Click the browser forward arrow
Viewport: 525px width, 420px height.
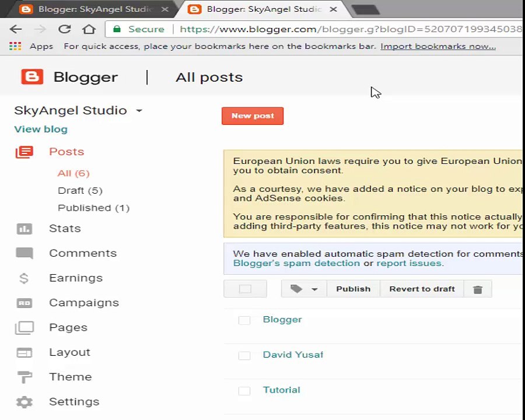[x=40, y=29]
